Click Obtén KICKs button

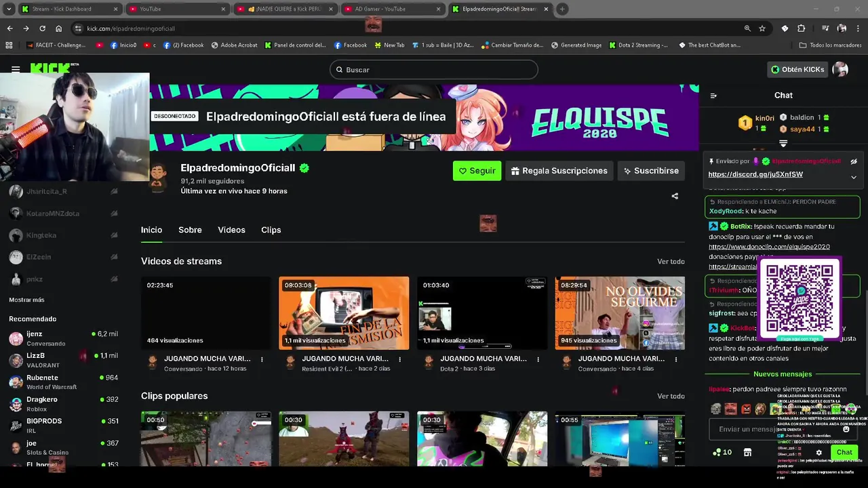[797, 69]
